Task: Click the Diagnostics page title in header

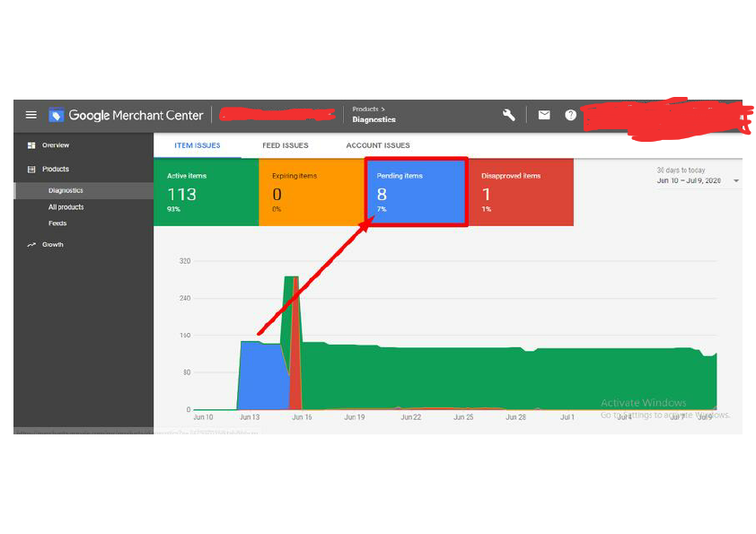Action: (374, 119)
